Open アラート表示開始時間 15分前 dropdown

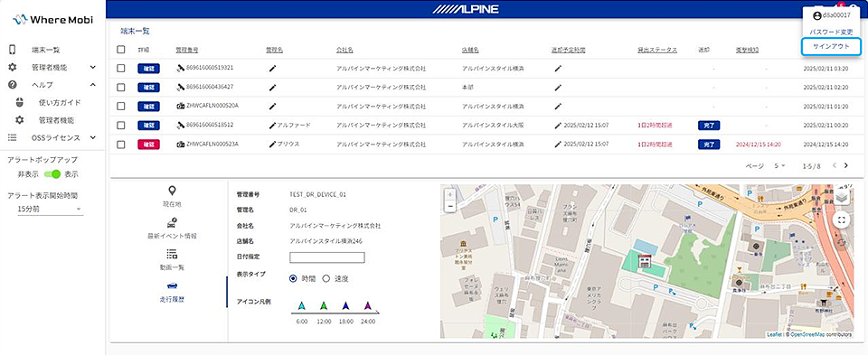50,209
